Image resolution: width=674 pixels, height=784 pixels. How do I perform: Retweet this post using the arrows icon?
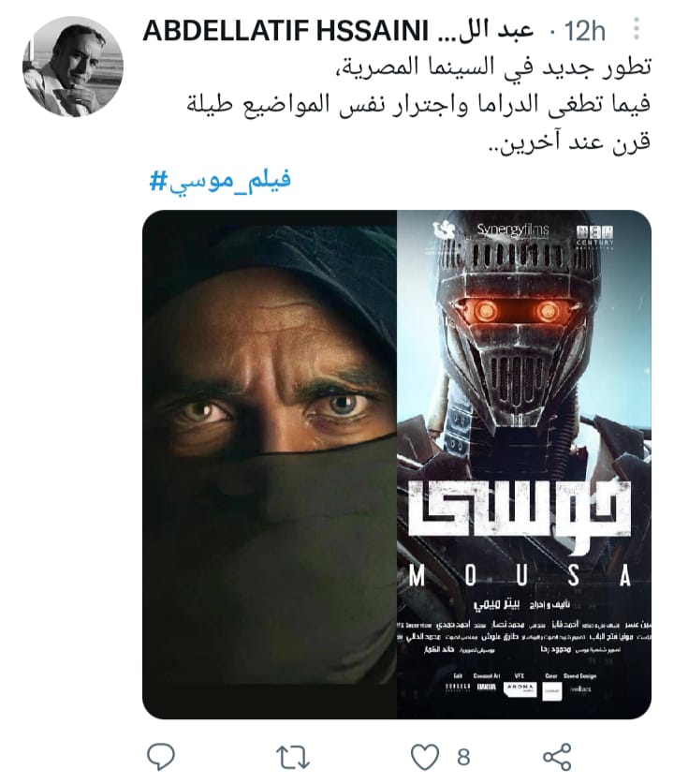tap(293, 757)
